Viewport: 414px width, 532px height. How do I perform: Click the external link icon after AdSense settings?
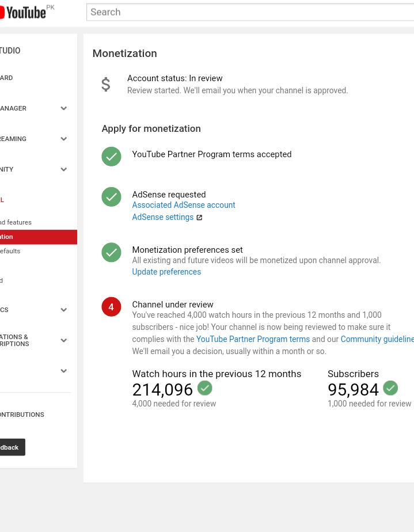200,218
